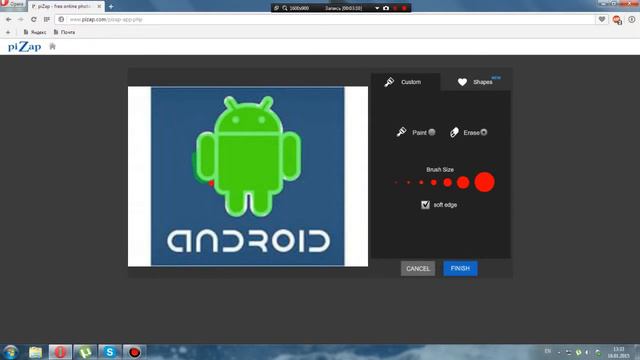Close the piZap browser tab
640x360 pixels.
click(99, 7)
